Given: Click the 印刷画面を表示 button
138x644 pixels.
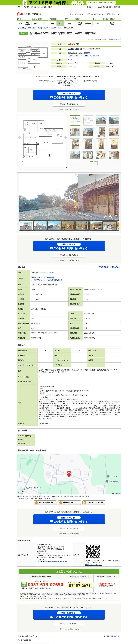Looking at the screenshot, I should coord(114,39).
